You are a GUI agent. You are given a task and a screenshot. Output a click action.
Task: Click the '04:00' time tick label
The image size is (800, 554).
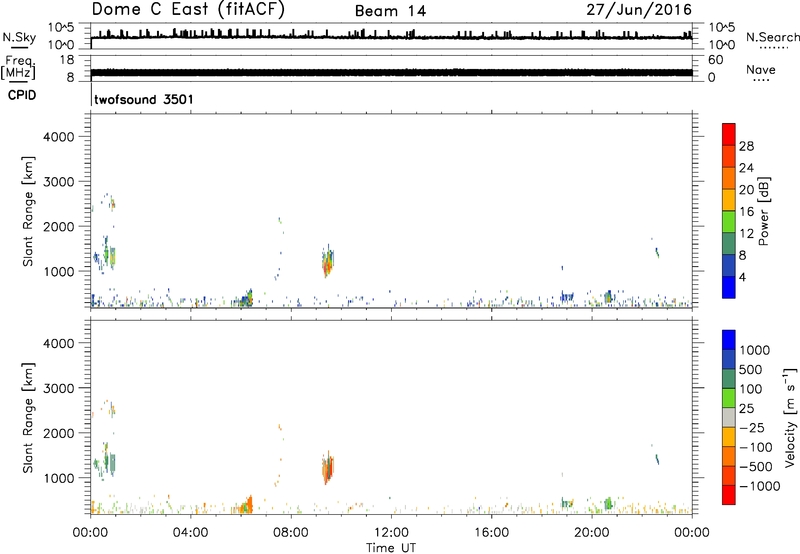pyautogui.click(x=190, y=533)
